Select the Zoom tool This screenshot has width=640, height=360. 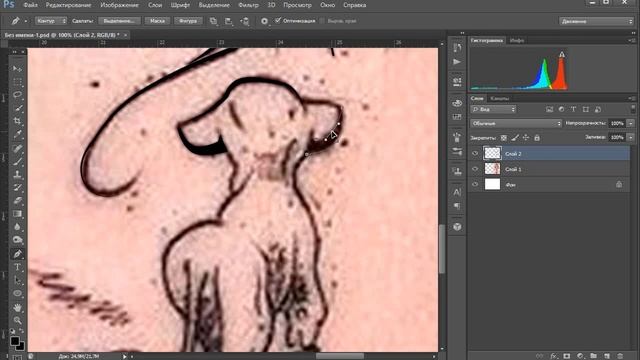(x=17, y=320)
